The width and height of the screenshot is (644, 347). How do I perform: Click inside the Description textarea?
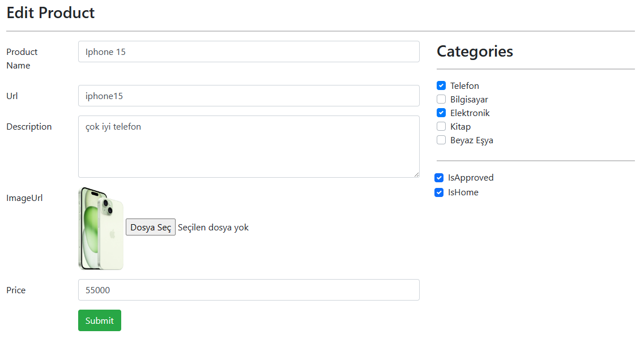click(249, 147)
